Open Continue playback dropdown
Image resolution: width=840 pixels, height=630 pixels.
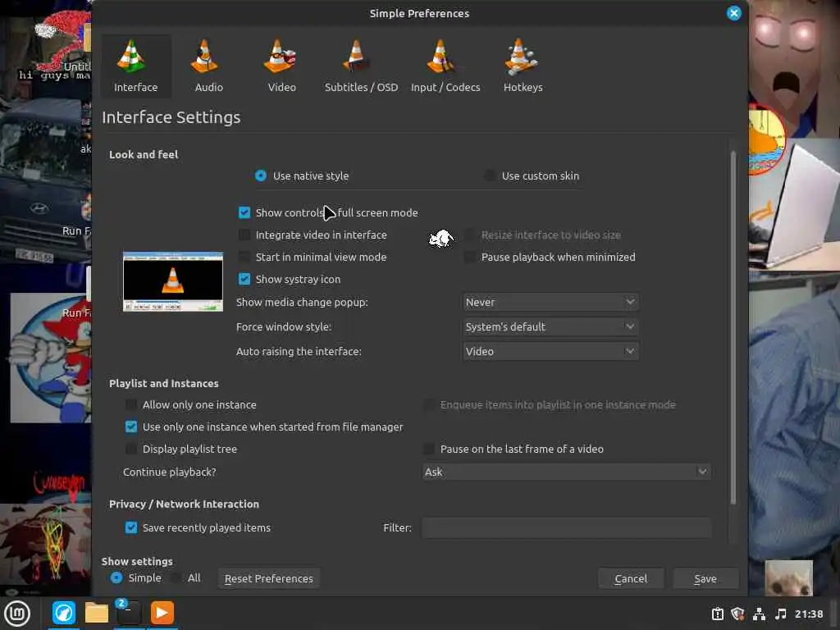coord(567,472)
